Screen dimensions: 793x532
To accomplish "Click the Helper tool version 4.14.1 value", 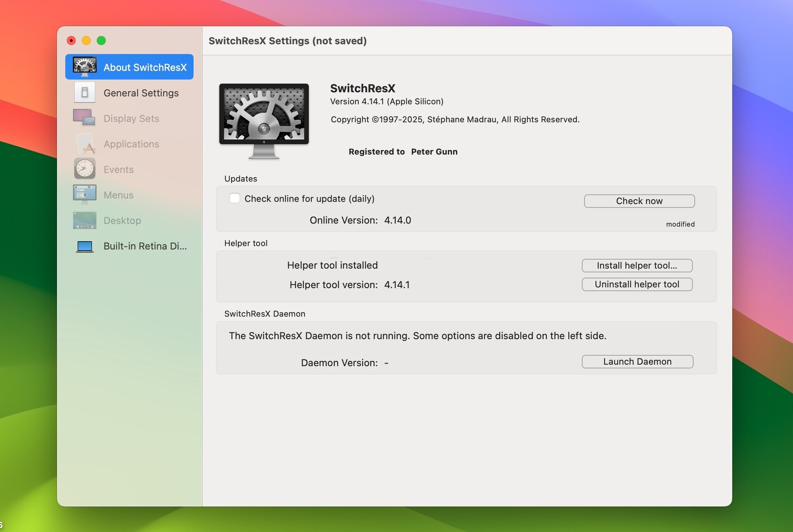I will pos(397,285).
